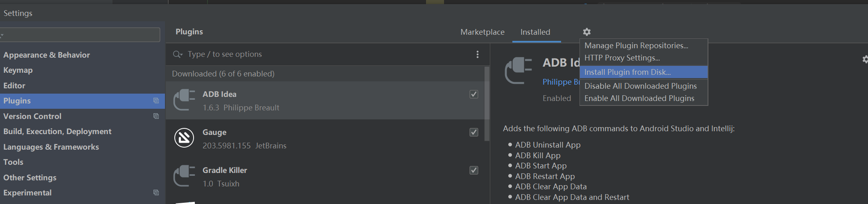Image resolution: width=868 pixels, height=204 pixels.
Task: Open the plugin search magnifier dropdown
Action: pyautogui.click(x=178, y=54)
